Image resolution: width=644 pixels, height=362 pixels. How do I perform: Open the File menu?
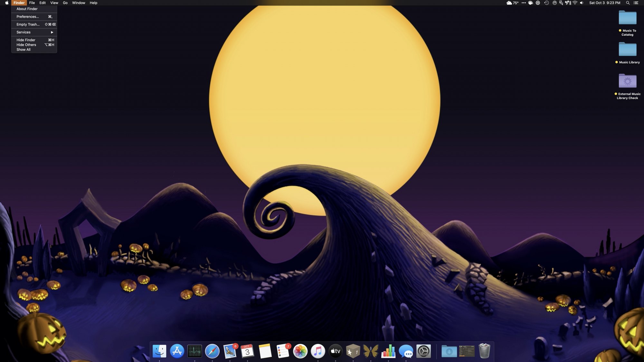(x=32, y=3)
